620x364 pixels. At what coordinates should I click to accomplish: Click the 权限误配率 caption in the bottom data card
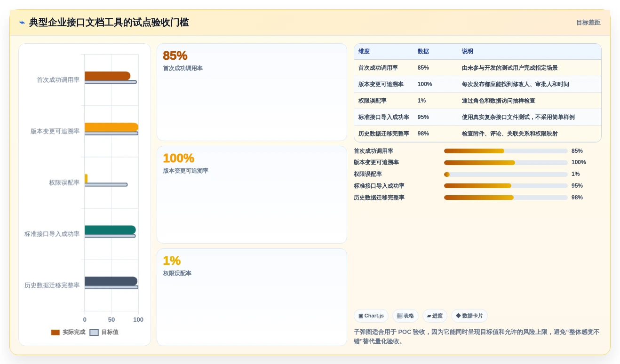pyautogui.click(x=177, y=273)
